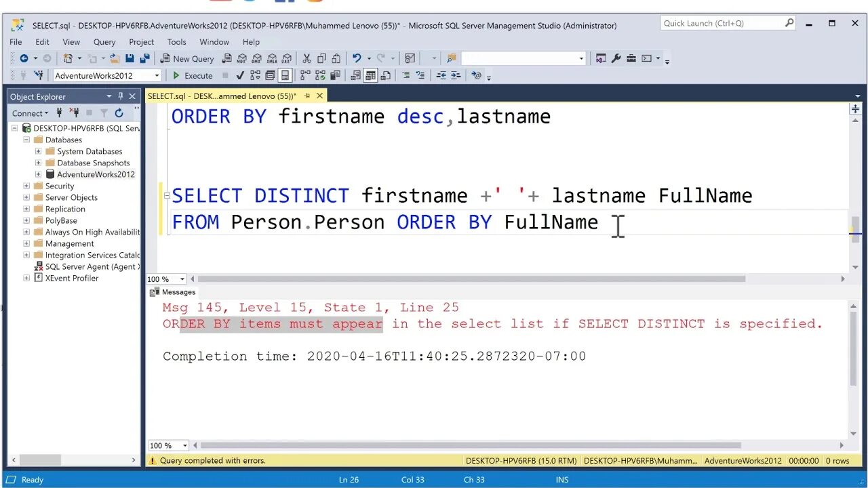The width and height of the screenshot is (868, 488).
Task: Click the Find in Files icon
Action: coord(452,58)
